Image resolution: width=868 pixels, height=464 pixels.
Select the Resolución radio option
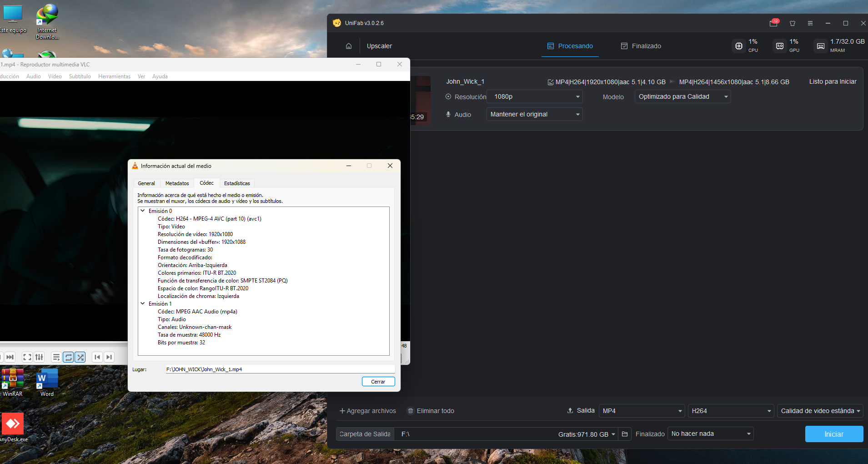[x=448, y=97]
